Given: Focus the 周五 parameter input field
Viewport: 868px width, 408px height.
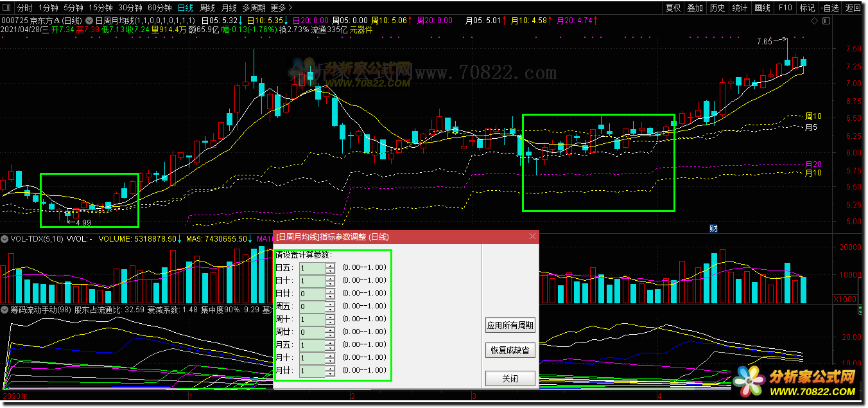Looking at the screenshot, I should coord(312,306).
